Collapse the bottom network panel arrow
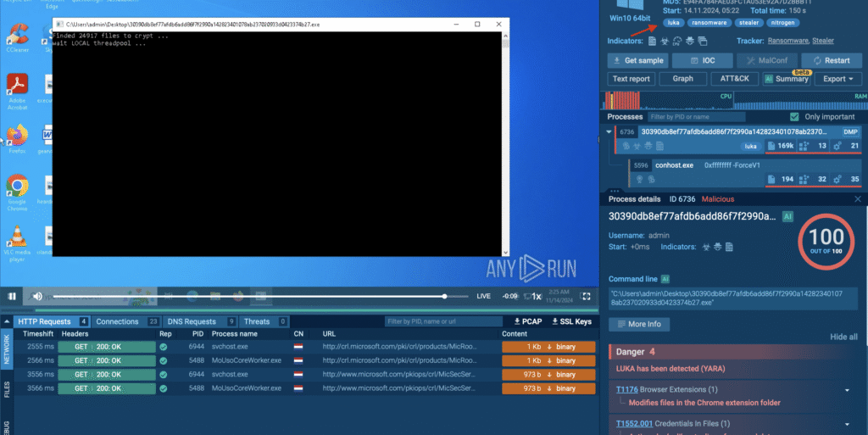This screenshot has width=868, height=435. tap(7, 321)
